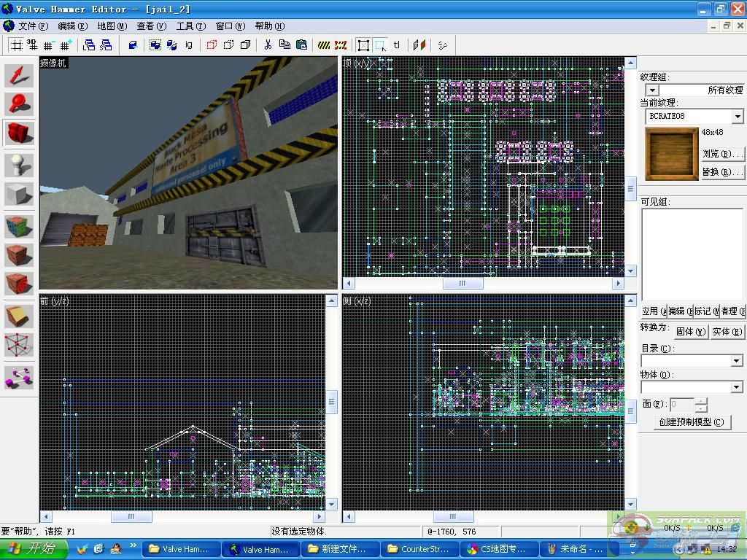Screen dimensions: 747x560
Task: Activate the Vertex Manipulation tool
Action: [x=20, y=345]
